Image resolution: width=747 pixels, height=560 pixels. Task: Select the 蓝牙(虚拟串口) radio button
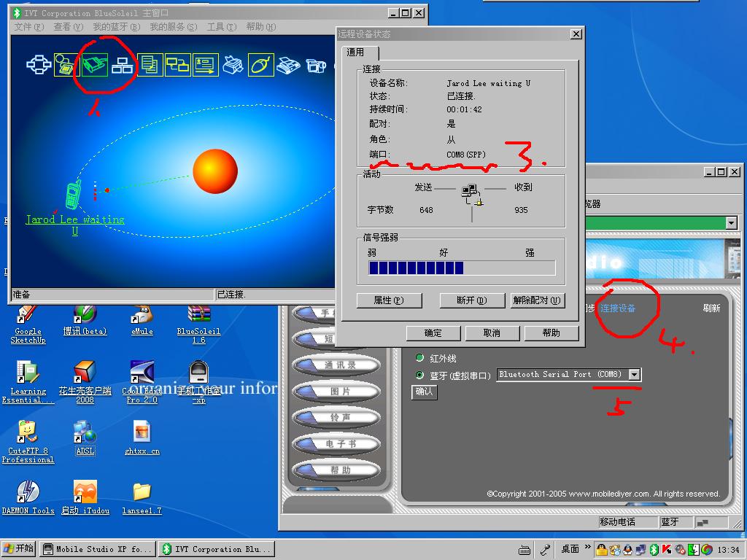pos(419,375)
